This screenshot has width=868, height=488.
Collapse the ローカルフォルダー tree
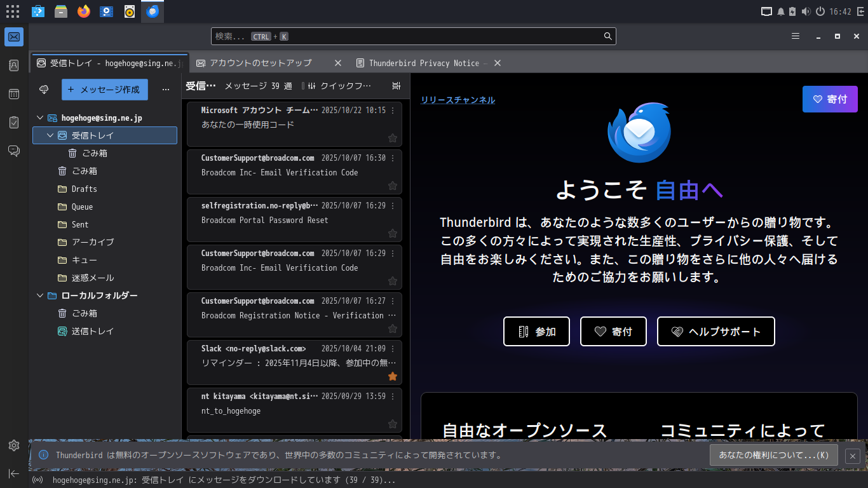click(40, 295)
